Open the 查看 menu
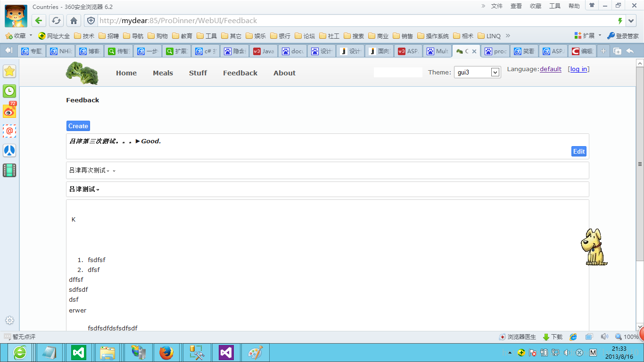The width and height of the screenshot is (644, 362). tap(516, 6)
